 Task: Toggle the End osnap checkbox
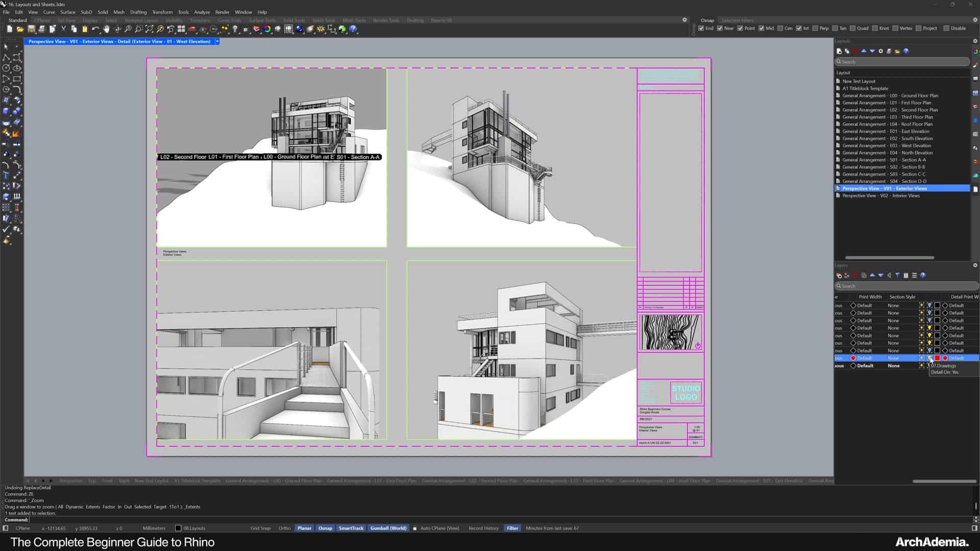coord(701,28)
